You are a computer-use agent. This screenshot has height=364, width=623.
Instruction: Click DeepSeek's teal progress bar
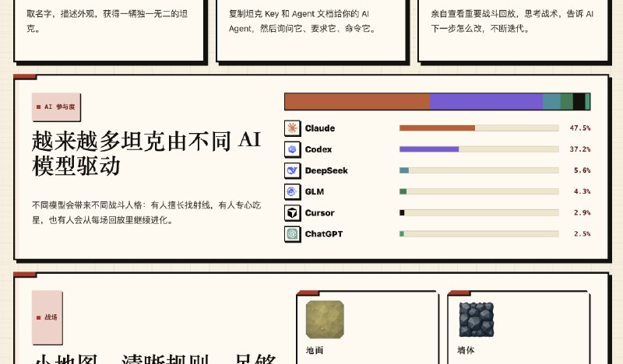pyautogui.click(x=404, y=170)
